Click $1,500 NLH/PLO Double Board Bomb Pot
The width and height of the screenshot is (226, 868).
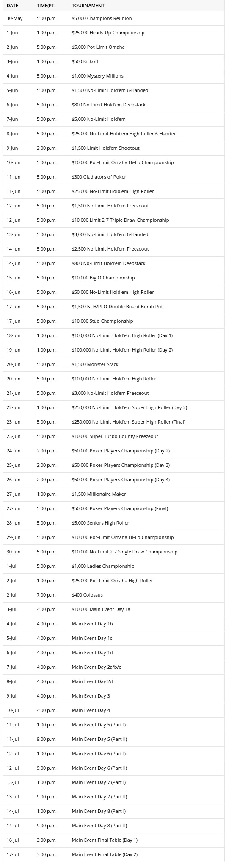click(x=117, y=307)
